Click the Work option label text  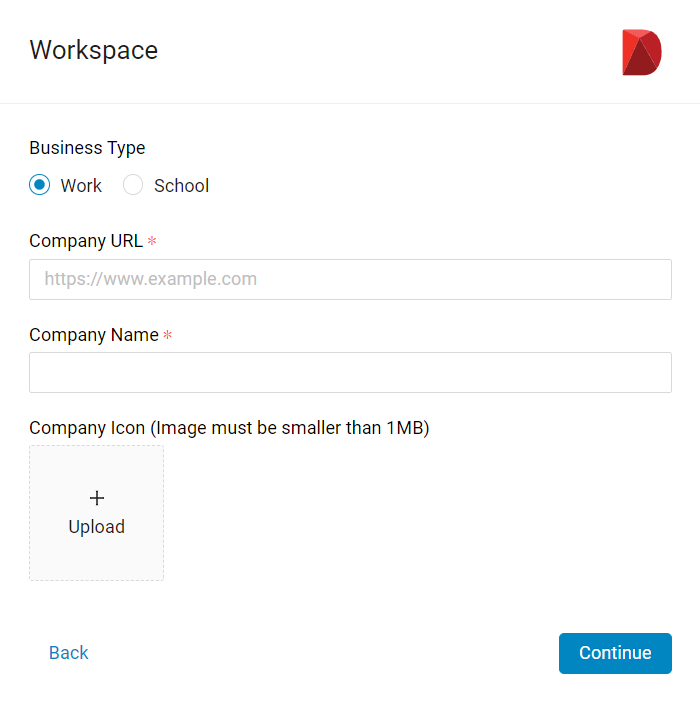pos(81,186)
